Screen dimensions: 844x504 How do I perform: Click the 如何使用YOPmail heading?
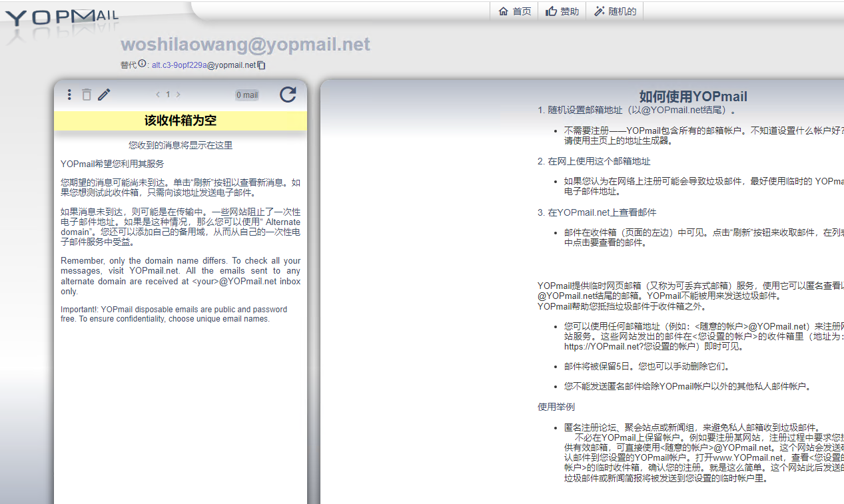tap(693, 97)
